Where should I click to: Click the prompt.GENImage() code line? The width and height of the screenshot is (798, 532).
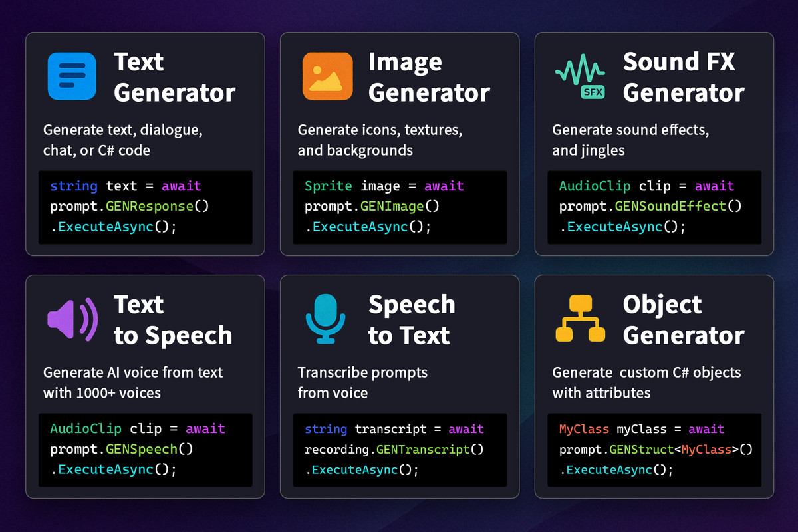tap(372, 207)
